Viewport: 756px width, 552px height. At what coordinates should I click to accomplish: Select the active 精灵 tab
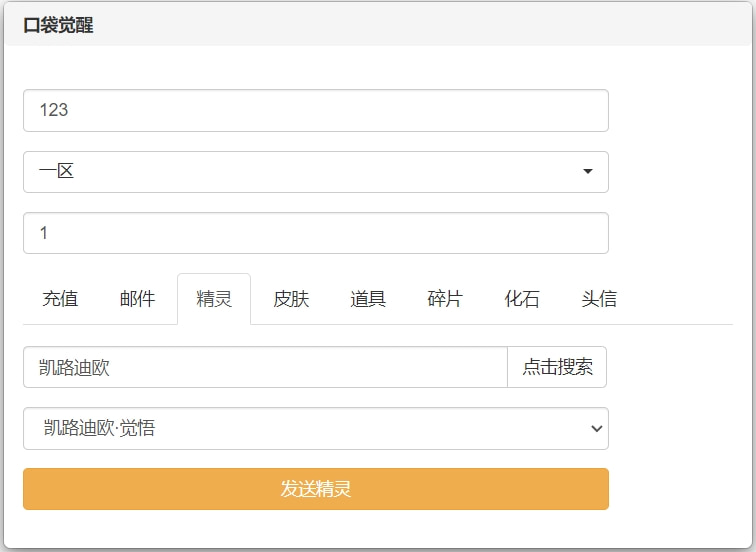(214, 299)
